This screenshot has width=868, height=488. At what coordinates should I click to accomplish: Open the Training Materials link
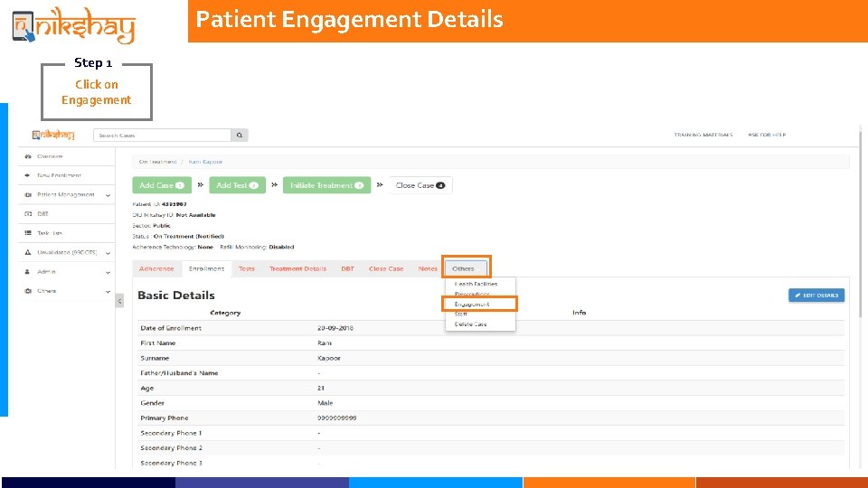point(703,135)
